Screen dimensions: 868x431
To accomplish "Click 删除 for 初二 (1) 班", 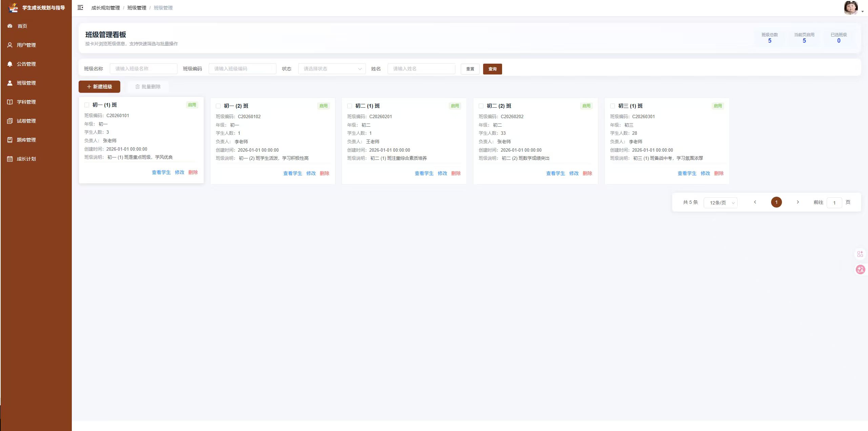I will [x=456, y=173].
